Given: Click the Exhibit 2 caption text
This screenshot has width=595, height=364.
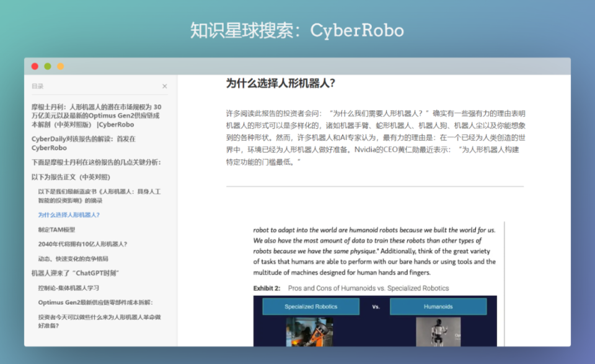Looking at the screenshot, I should coord(351,288).
